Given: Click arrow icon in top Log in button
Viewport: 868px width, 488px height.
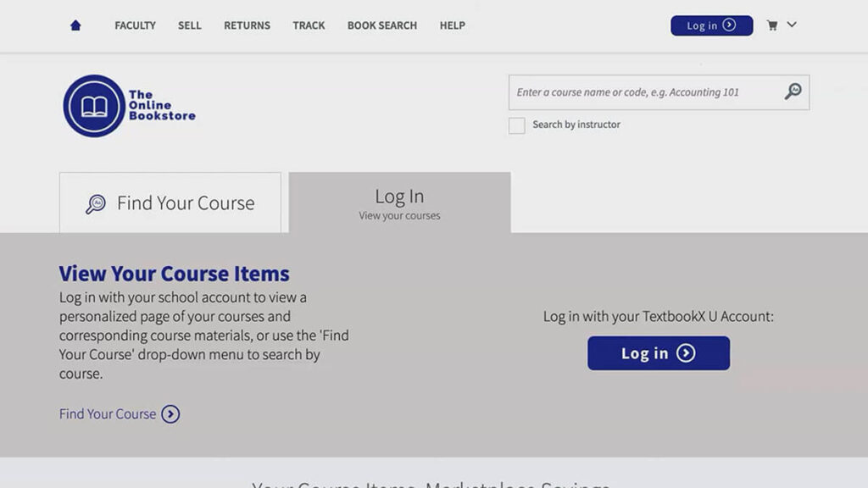Looking at the screenshot, I should [729, 25].
